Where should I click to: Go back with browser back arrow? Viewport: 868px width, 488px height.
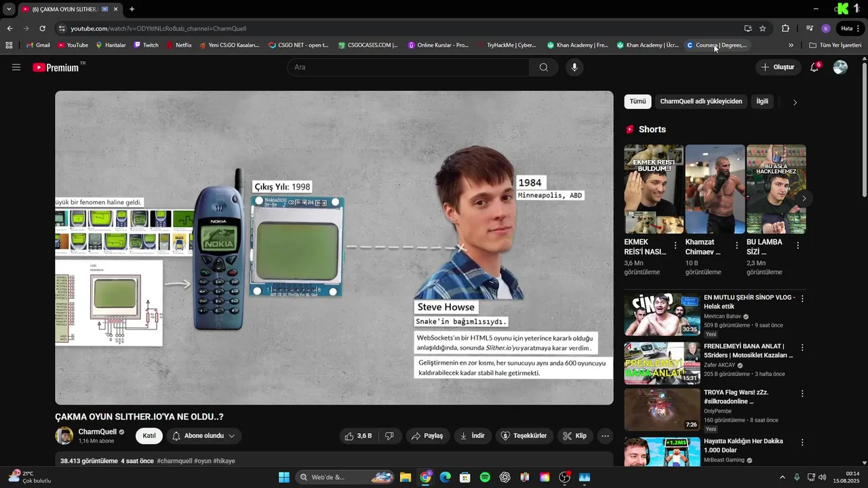click(x=9, y=28)
